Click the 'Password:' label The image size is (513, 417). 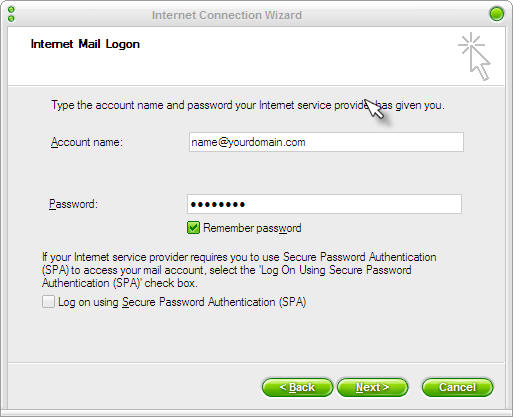coord(73,204)
